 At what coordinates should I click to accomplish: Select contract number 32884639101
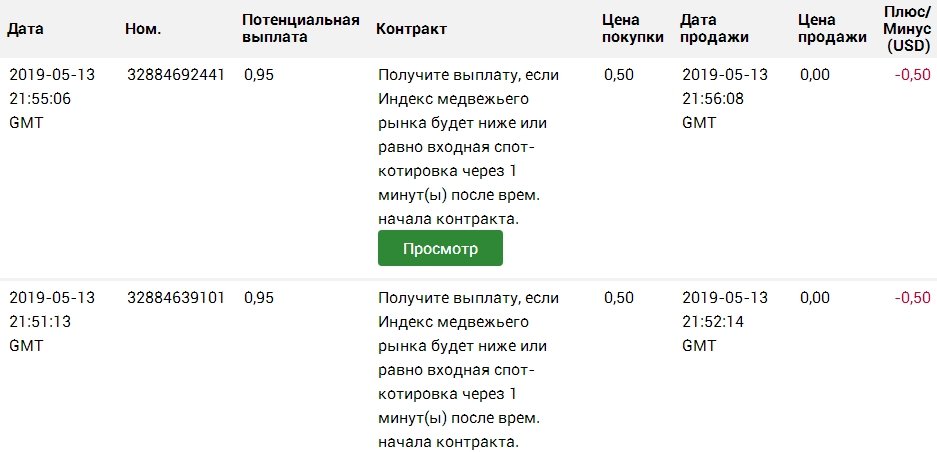tap(176, 298)
